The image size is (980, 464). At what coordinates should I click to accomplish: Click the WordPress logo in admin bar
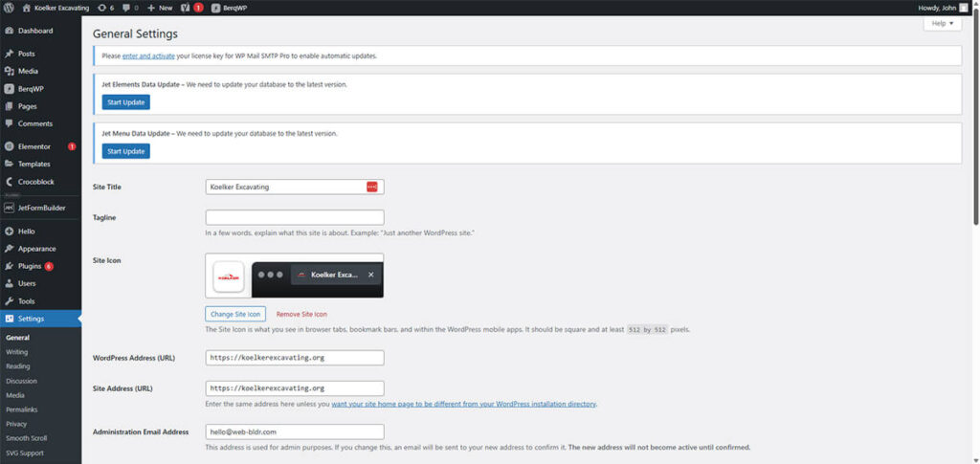pyautogui.click(x=10, y=8)
